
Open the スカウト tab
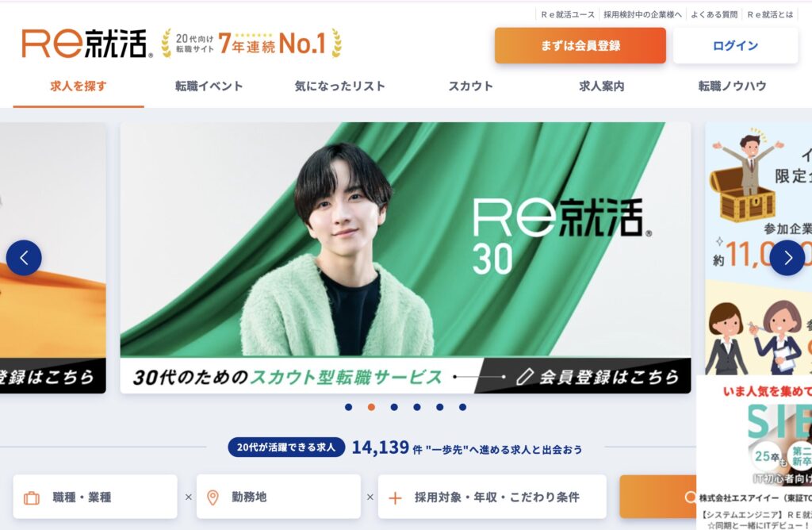click(471, 86)
